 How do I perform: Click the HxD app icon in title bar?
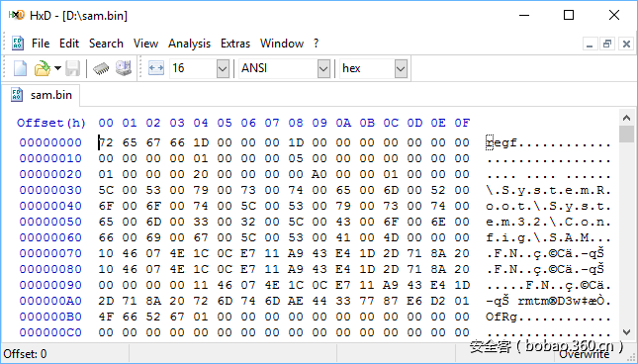point(16,16)
